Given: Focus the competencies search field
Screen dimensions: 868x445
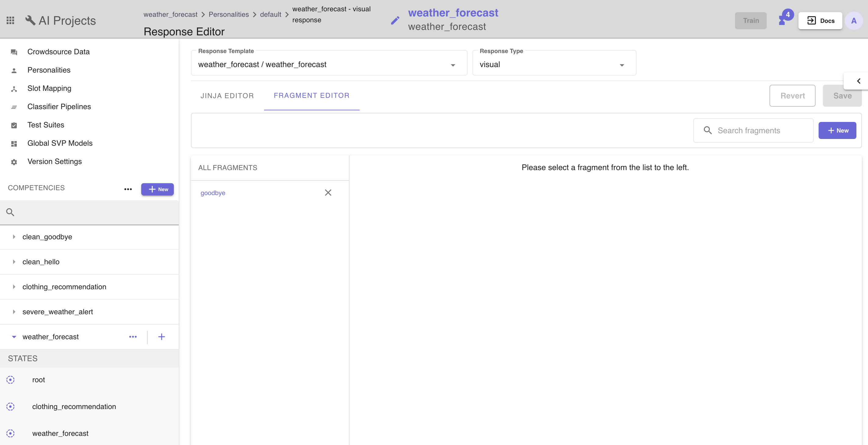Looking at the screenshot, I should tap(89, 212).
